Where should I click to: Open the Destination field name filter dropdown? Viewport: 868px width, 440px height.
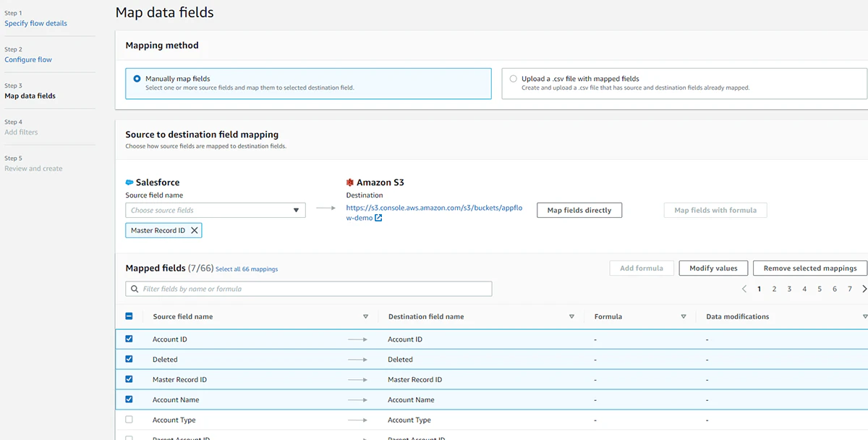tap(571, 316)
